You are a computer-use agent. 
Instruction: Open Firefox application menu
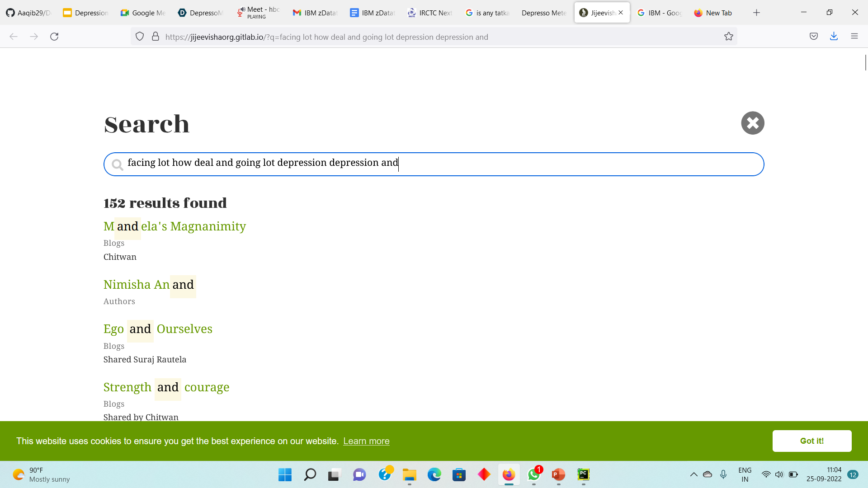pyautogui.click(x=854, y=37)
